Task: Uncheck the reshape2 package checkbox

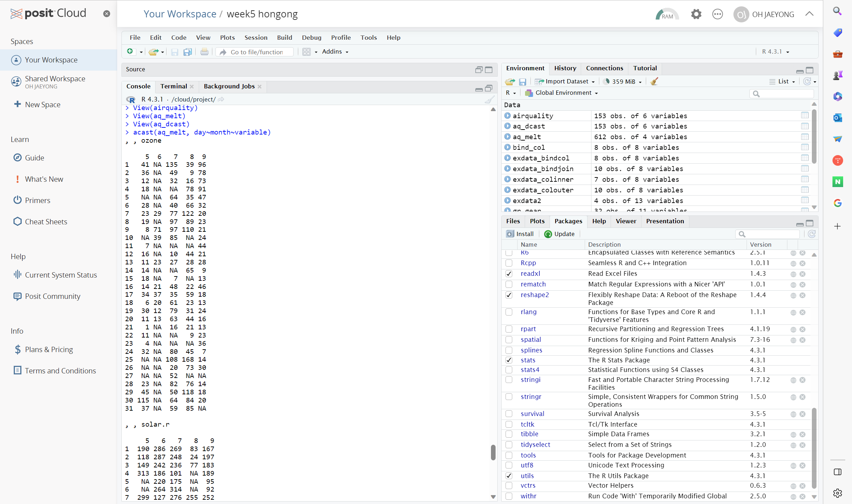Action: coord(509,295)
